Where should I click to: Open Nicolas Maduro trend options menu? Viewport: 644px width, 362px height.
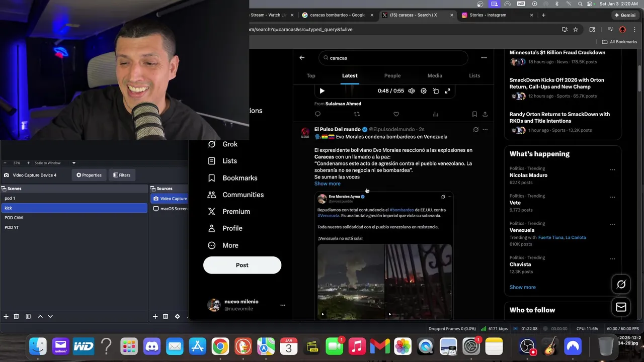click(612, 170)
